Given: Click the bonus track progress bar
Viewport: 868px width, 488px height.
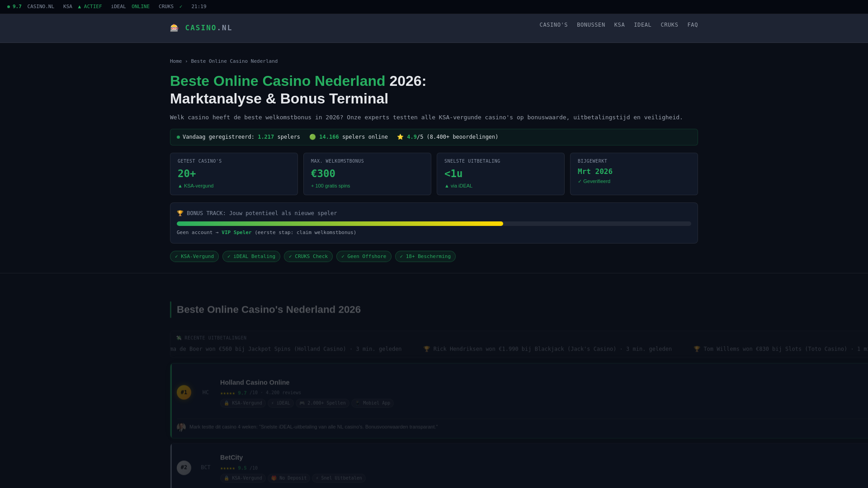Looking at the screenshot, I should coord(434,224).
